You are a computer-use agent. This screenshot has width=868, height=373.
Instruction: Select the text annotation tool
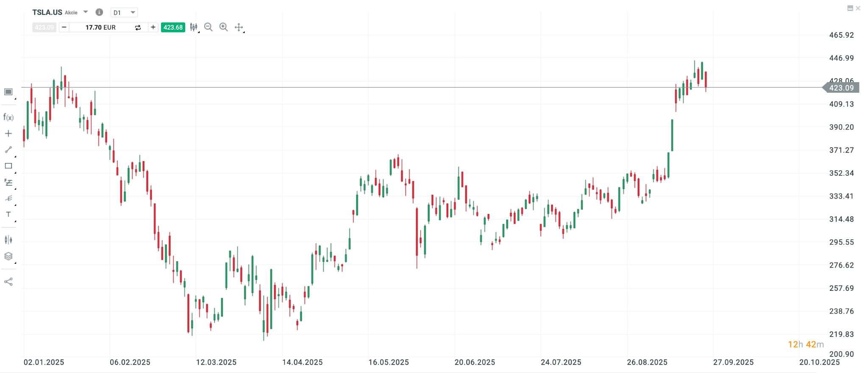click(8, 214)
